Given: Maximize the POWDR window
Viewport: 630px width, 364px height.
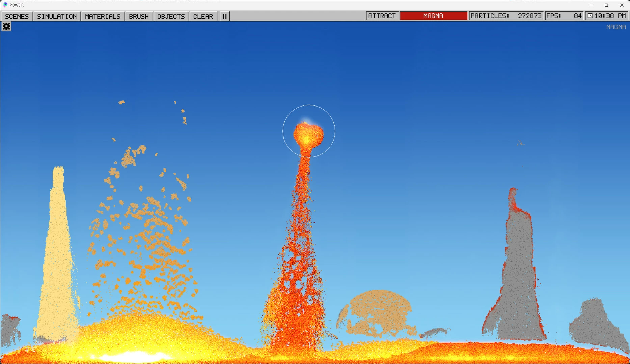Looking at the screenshot, I should 606,5.
